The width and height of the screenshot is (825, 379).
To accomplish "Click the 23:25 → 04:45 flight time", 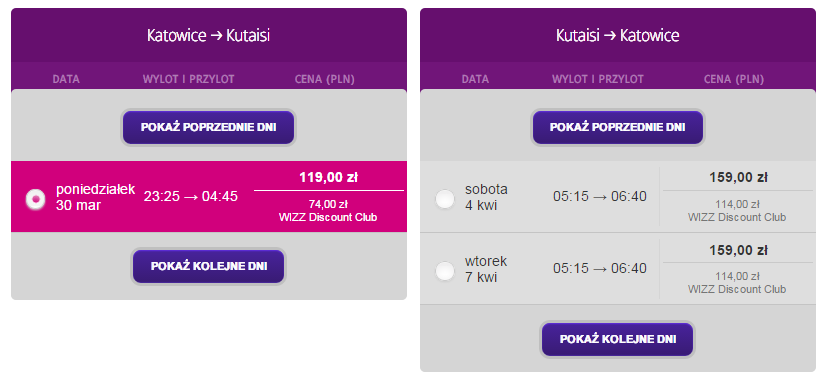I will click(190, 196).
